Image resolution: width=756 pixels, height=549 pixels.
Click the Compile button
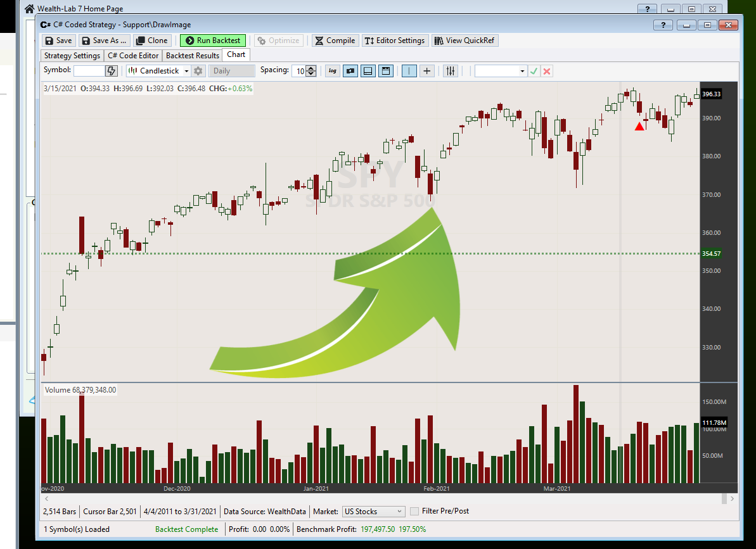coord(335,41)
